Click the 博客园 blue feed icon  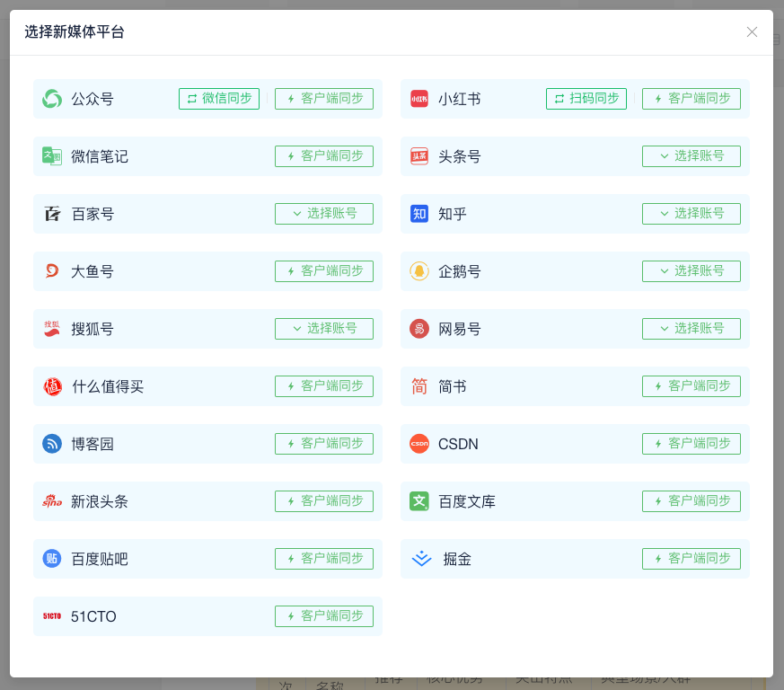tap(52, 444)
